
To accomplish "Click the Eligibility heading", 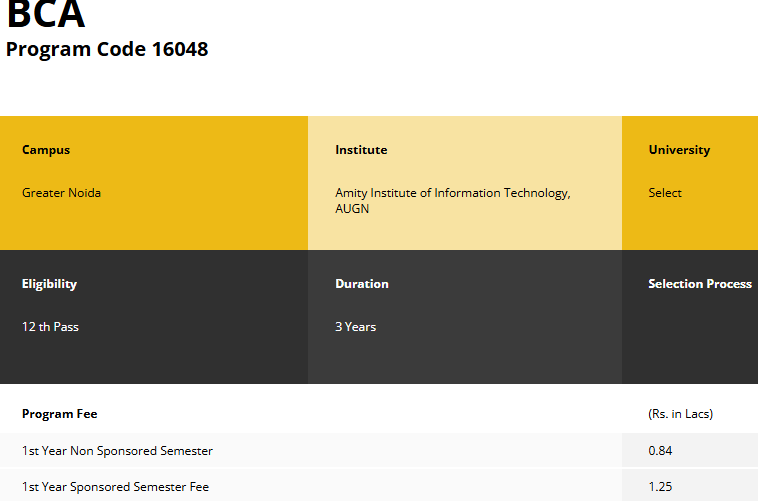I will [x=49, y=284].
